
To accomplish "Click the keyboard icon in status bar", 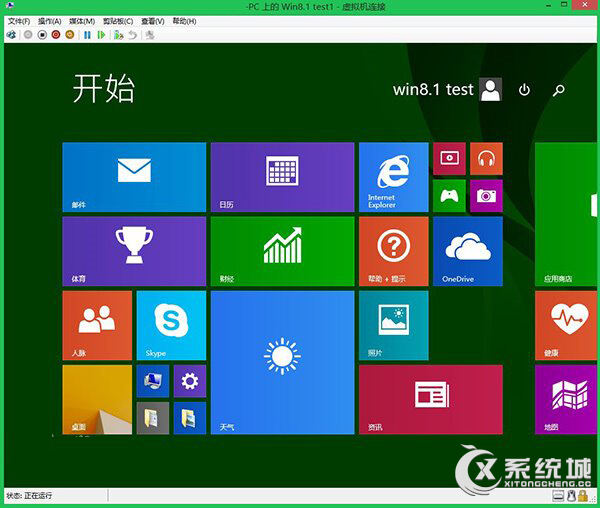I will [x=558, y=496].
